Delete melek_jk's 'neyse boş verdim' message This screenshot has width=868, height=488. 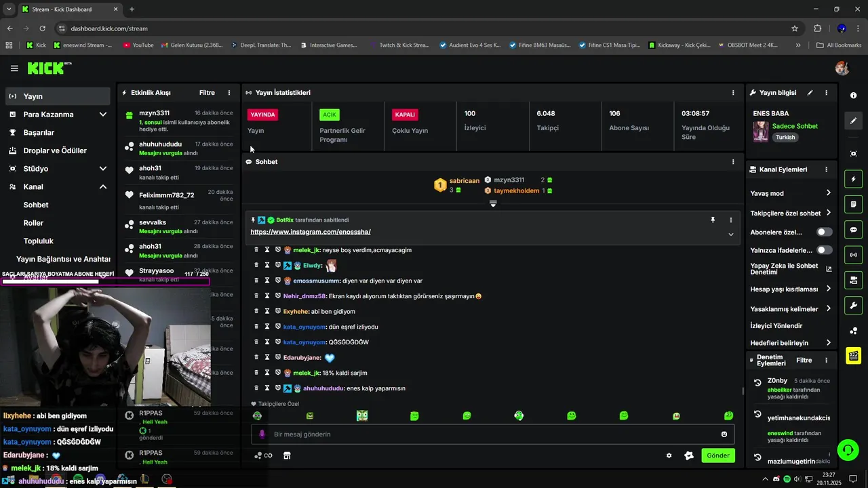(x=256, y=250)
